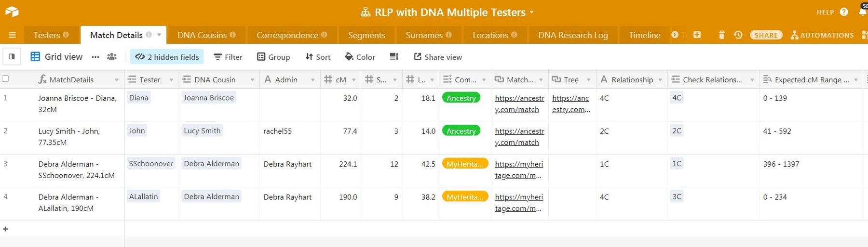Screen dimensions: 868x247
Task: Add a new table with plus icon
Action: (697, 35)
